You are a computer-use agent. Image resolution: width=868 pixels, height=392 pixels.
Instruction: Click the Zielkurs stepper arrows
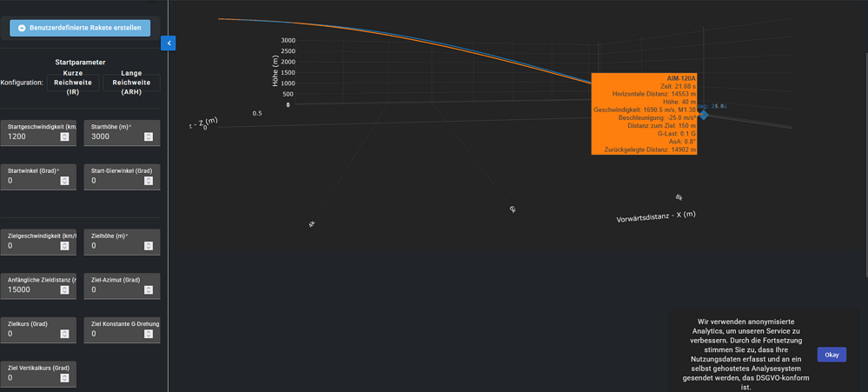point(65,334)
